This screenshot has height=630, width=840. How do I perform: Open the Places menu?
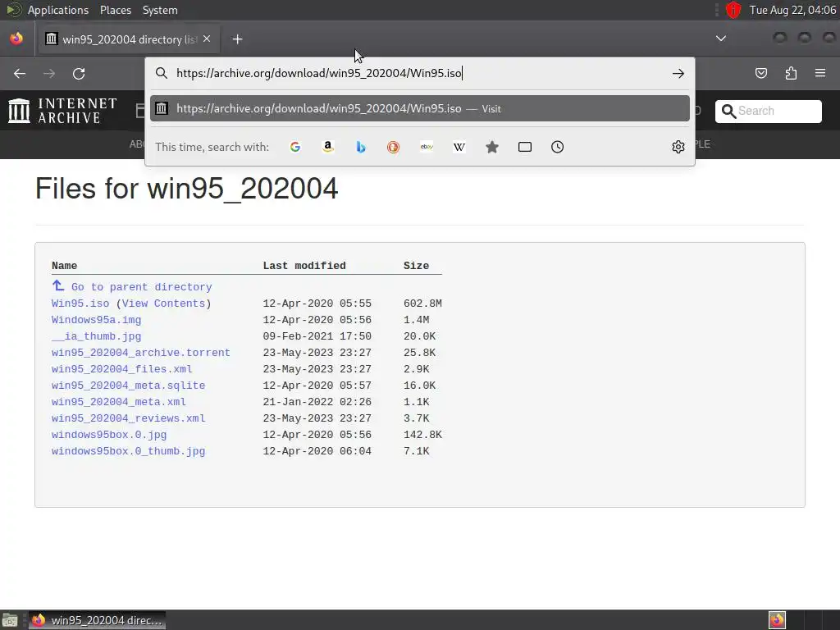(115, 10)
